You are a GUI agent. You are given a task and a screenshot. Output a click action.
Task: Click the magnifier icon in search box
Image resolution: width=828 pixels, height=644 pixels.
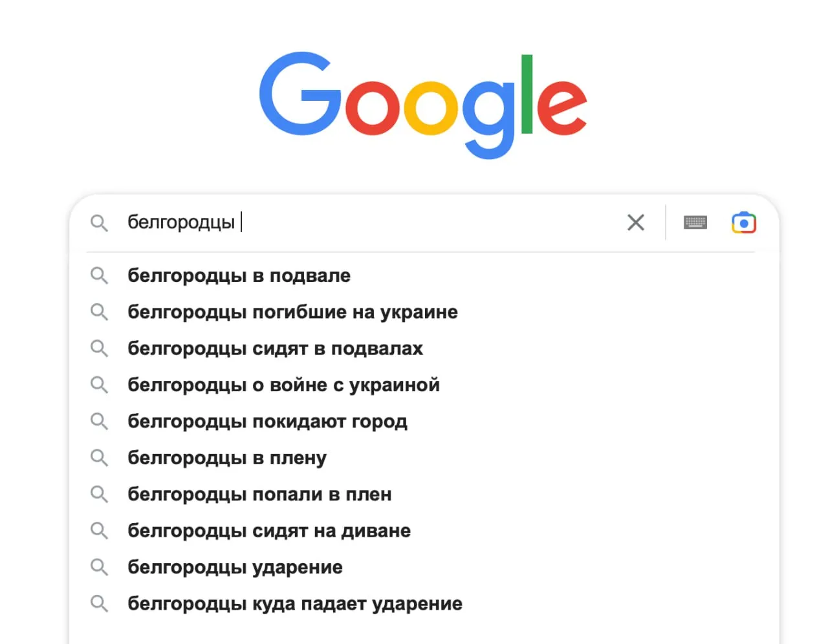tap(99, 223)
